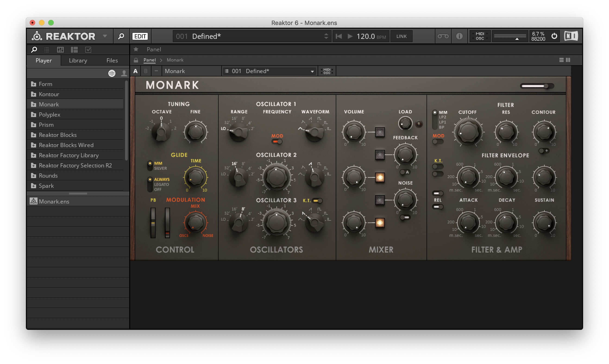Open the recorder tape icon

click(443, 36)
